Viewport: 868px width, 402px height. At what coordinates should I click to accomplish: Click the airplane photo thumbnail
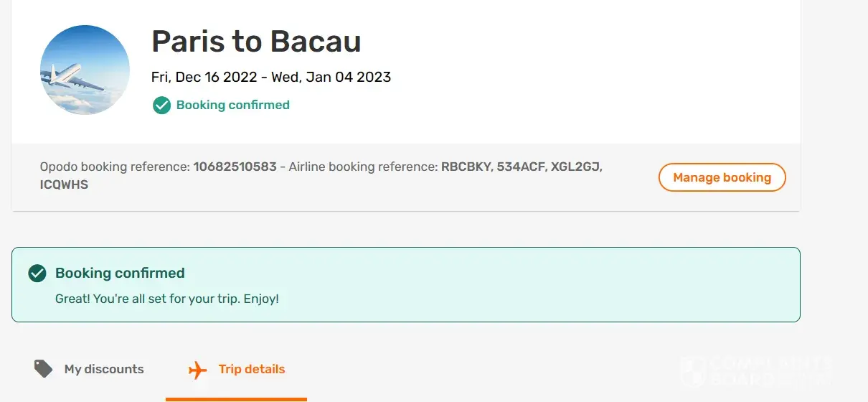click(x=85, y=70)
